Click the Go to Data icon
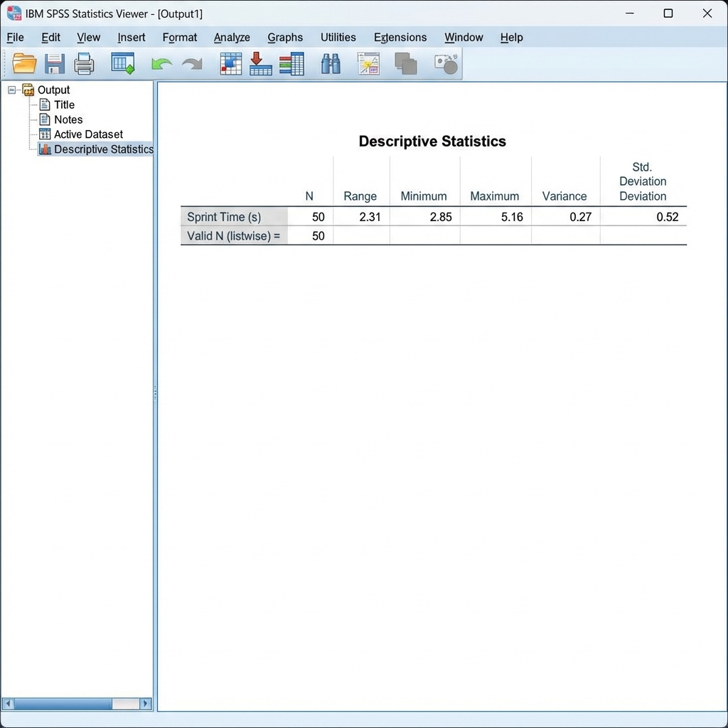Screen dimensions: 728x728 tap(231, 64)
